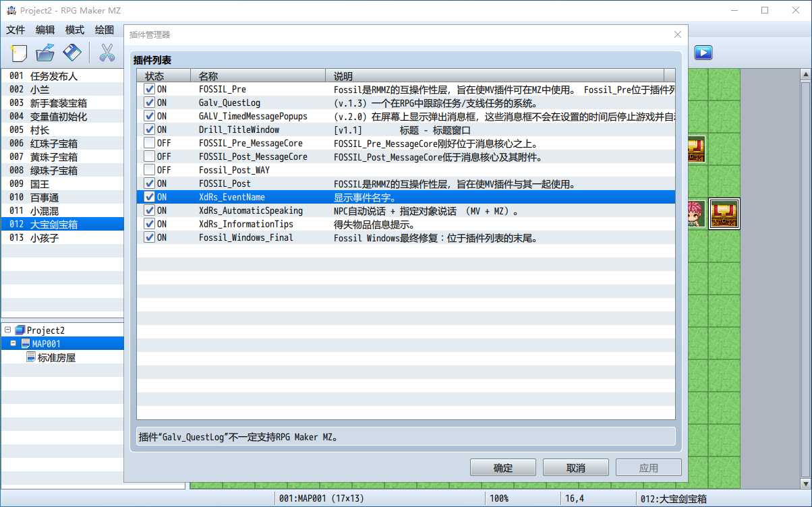Select the 标准房屋 map in tree
Image resolution: width=812 pixels, height=507 pixels.
pyautogui.click(x=57, y=357)
